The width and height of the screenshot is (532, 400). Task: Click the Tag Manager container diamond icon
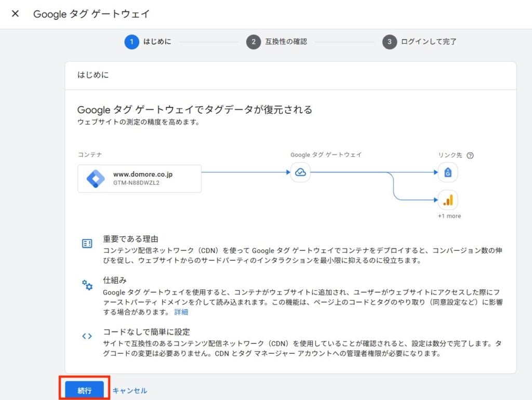click(96, 179)
